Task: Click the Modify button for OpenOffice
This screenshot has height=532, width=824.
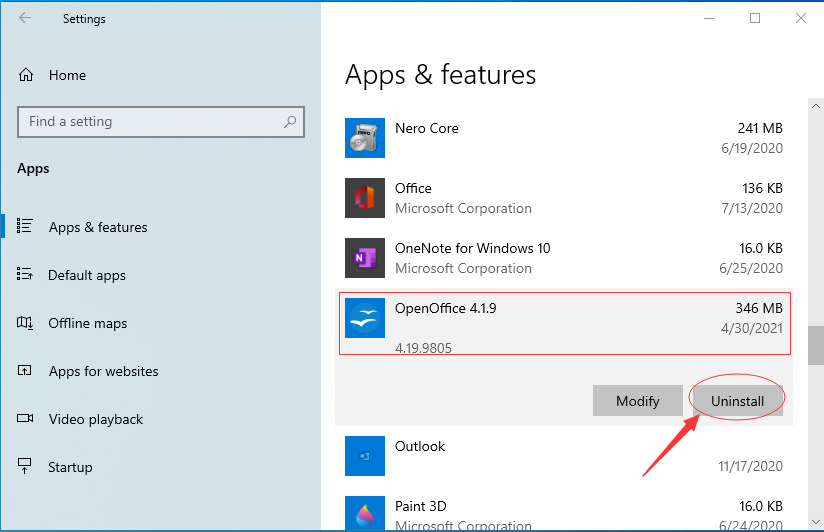Action: (x=637, y=401)
